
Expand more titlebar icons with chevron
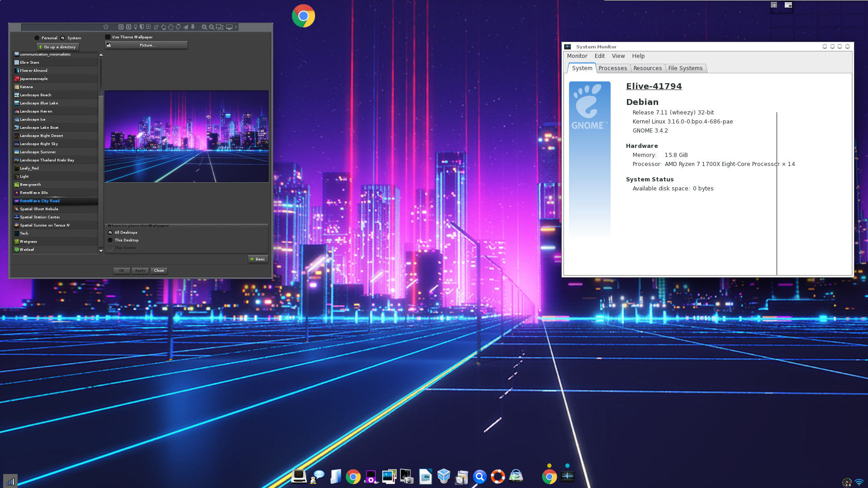click(x=236, y=27)
